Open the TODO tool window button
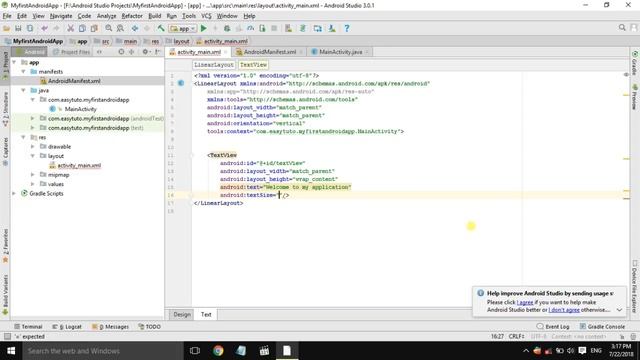This screenshot has height=360, width=640. click(x=149, y=327)
